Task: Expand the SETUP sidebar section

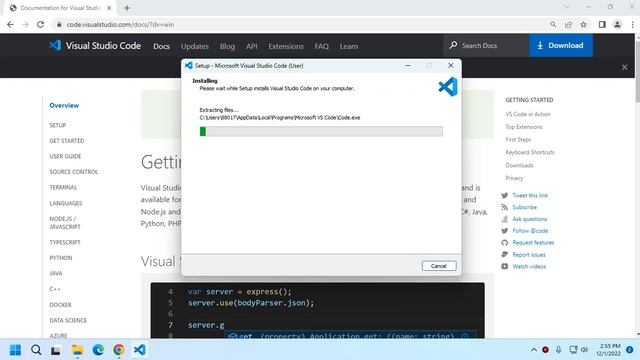Action: click(58, 125)
